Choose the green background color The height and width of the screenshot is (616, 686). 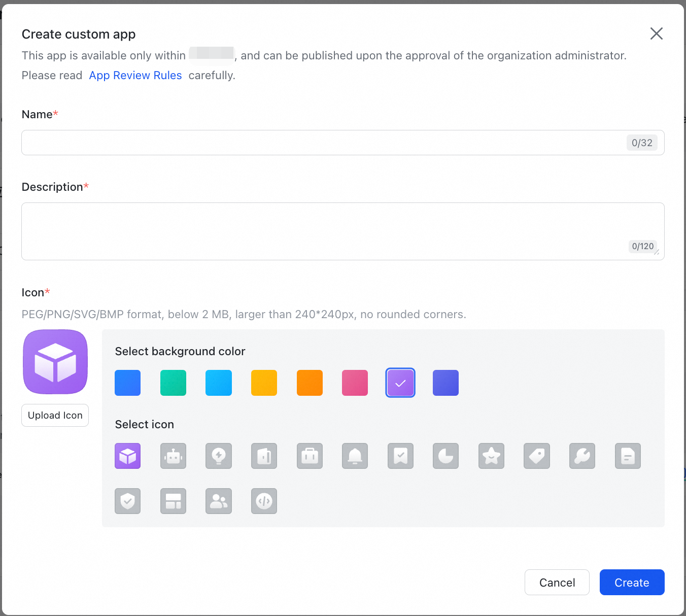(x=173, y=383)
